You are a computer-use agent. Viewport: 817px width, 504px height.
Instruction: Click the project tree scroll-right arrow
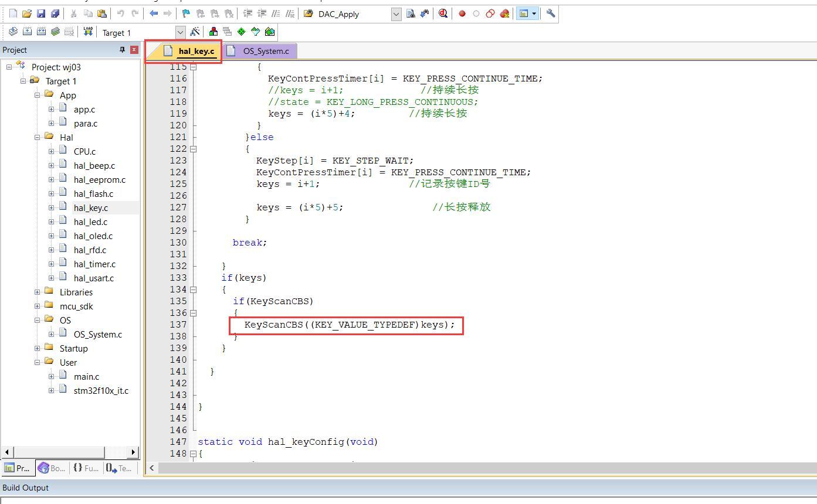click(x=134, y=452)
